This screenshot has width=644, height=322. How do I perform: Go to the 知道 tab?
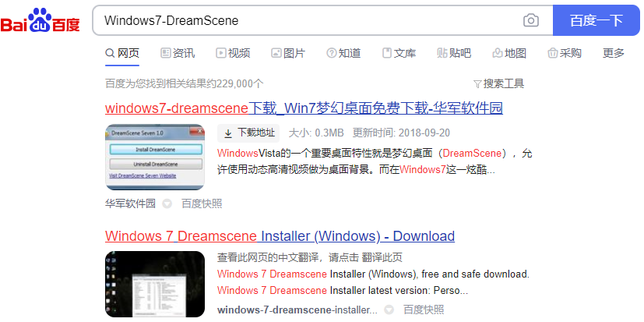click(x=343, y=53)
